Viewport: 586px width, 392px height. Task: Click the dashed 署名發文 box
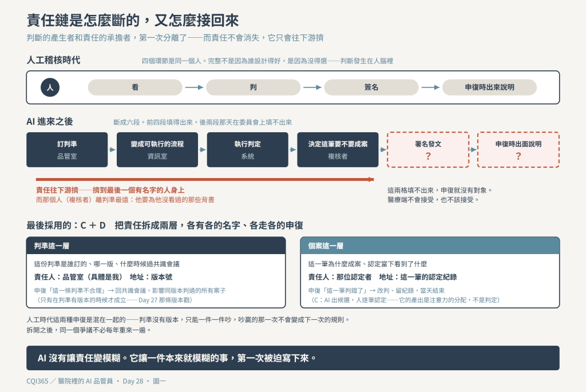[428, 149]
